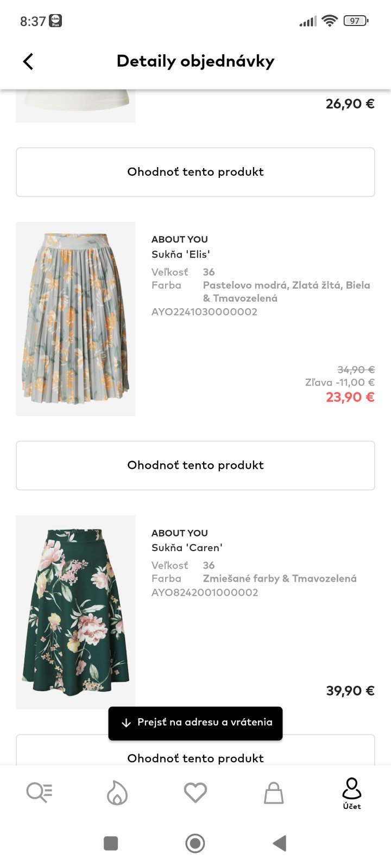Open the Účet account tab
The width and height of the screenshot is (391, 868).
pos(352,793)
